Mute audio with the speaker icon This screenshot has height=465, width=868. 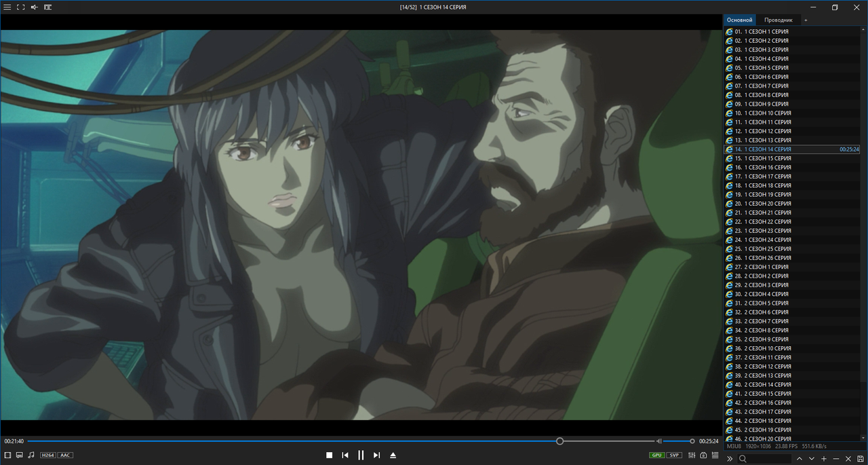click(x=658, y=441)
